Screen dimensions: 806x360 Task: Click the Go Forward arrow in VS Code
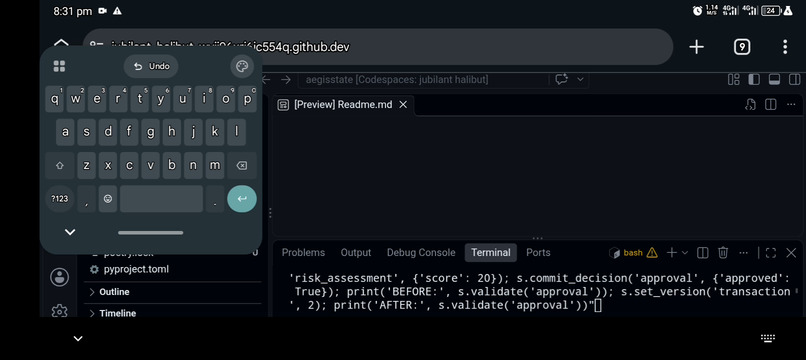pos(286,80)
